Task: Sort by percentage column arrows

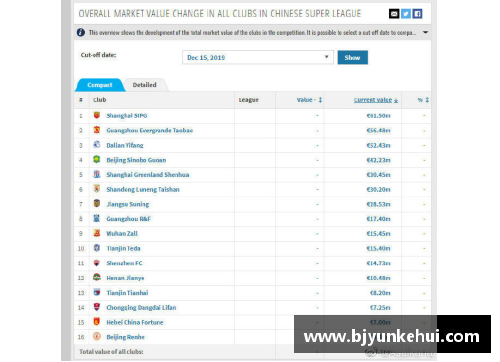Action: click(427, 100)
